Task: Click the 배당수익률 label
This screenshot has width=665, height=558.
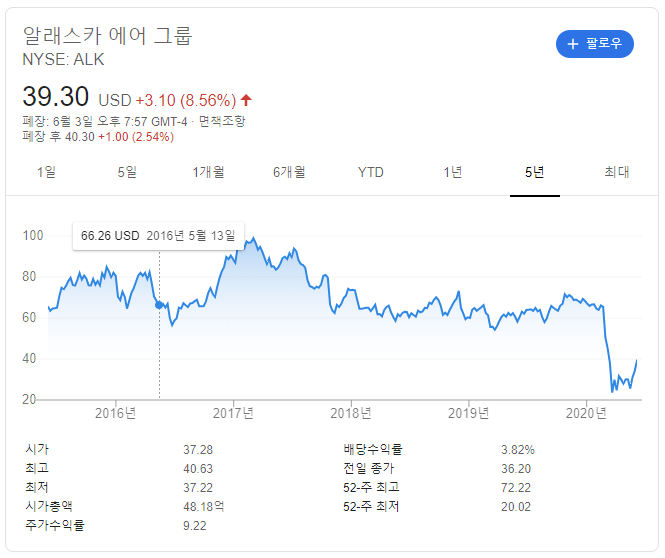Action: click(373, 449)
